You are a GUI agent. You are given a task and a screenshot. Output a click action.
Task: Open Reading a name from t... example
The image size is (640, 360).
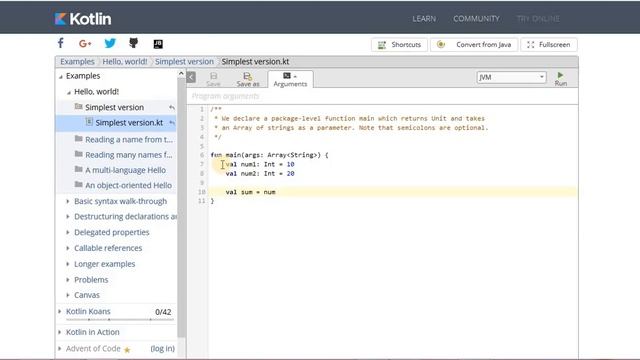coord(129,140)
